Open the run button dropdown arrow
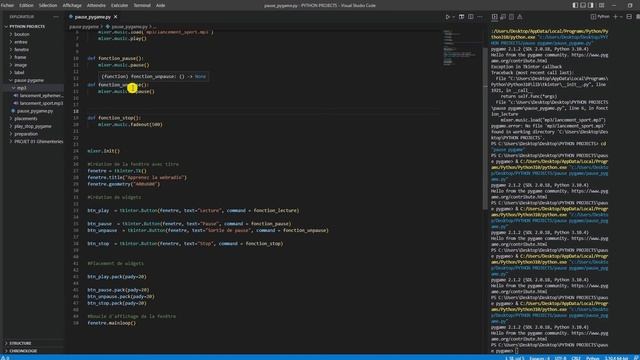Viewport: 640px width, 360px height. tap(453, 17)
